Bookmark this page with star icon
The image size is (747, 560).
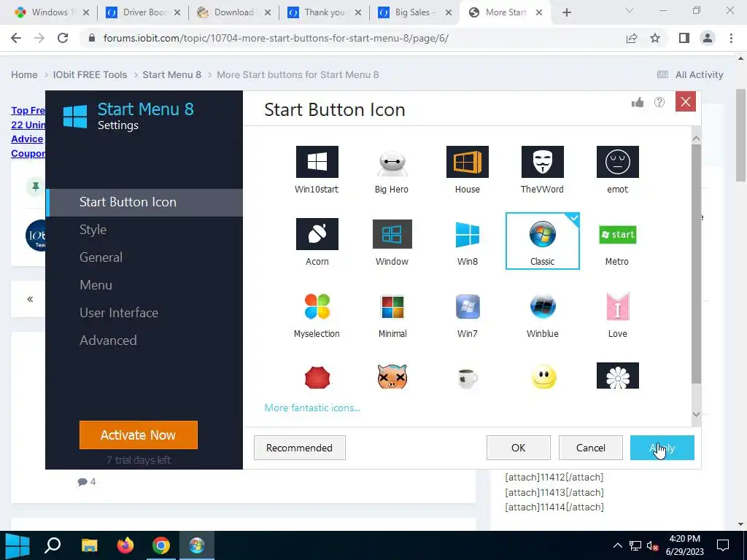[x=655, y=38]
